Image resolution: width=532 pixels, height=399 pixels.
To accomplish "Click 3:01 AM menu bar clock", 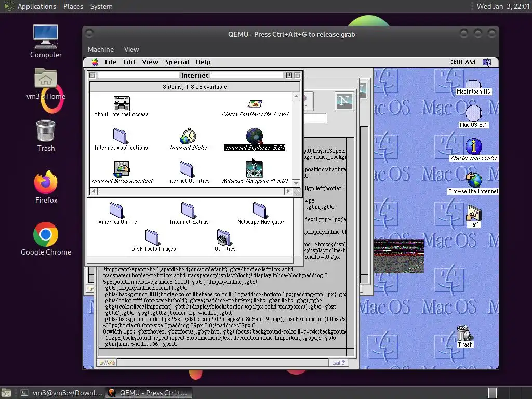I will [463, 62].
